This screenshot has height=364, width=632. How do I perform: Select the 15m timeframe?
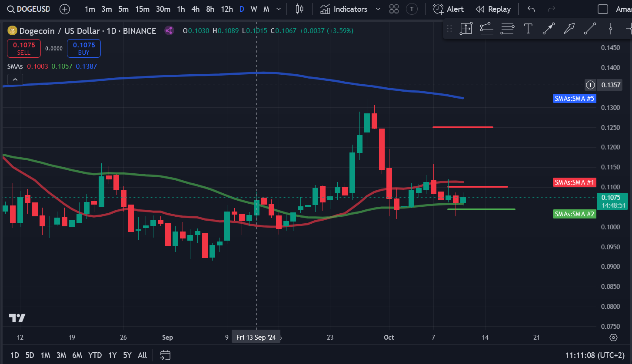pyautogui.click(x=142, y=9)
